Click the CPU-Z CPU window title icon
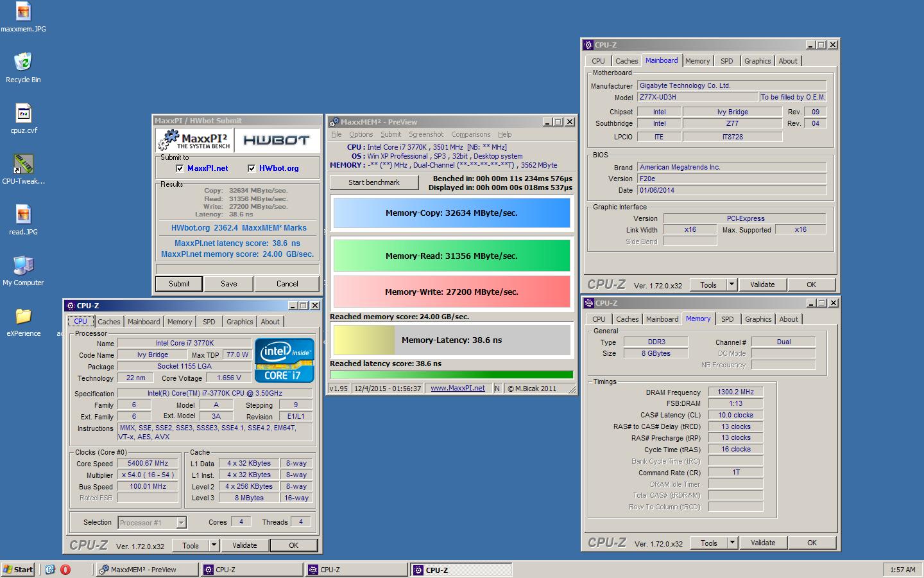The width and height of the screenshot is (924, 578). click(70, 306)
